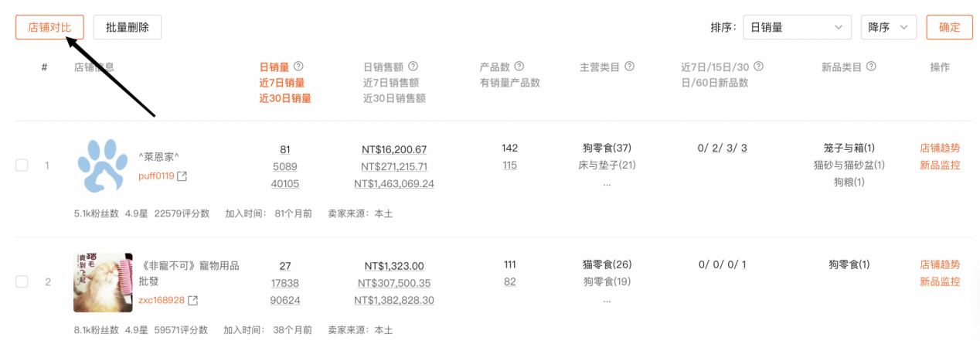This screenshot has width=980, height=341.
Task: Open the 降序 sort order dropdown
Action: [x=889, y=27]
